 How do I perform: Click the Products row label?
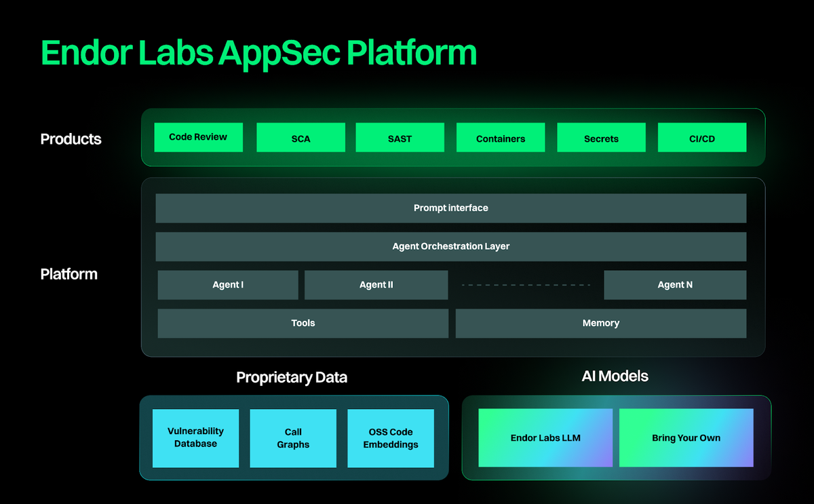pyautogui.click(x=71, y=139)
